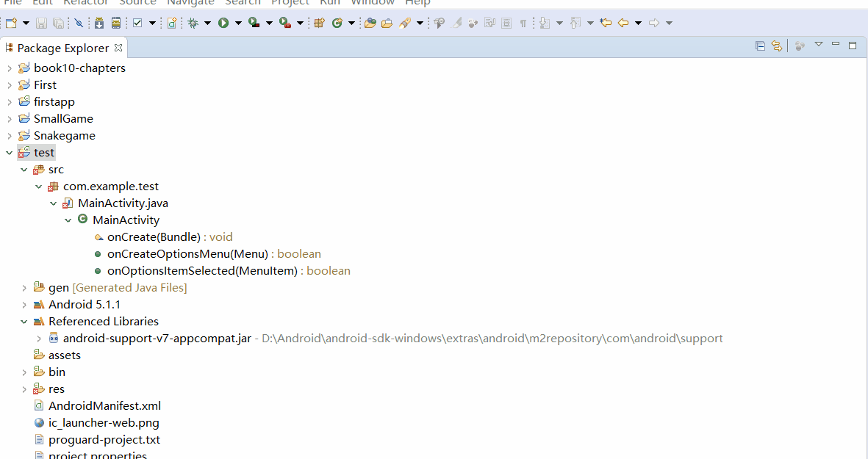Toggle Link with Editor in Package Explorer
The height and width of the screenshot is (459, 868).
tap(777, 46)
